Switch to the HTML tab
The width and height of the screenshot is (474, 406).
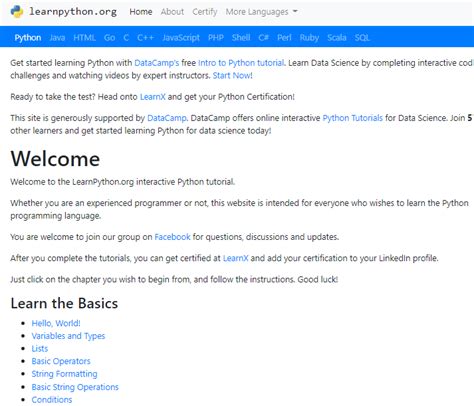point(84,38)
